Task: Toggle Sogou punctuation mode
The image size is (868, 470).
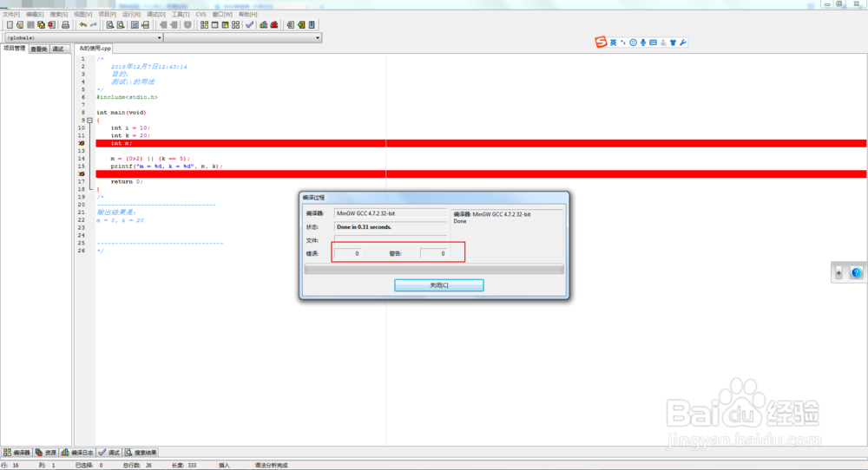Action: [623, 42]
